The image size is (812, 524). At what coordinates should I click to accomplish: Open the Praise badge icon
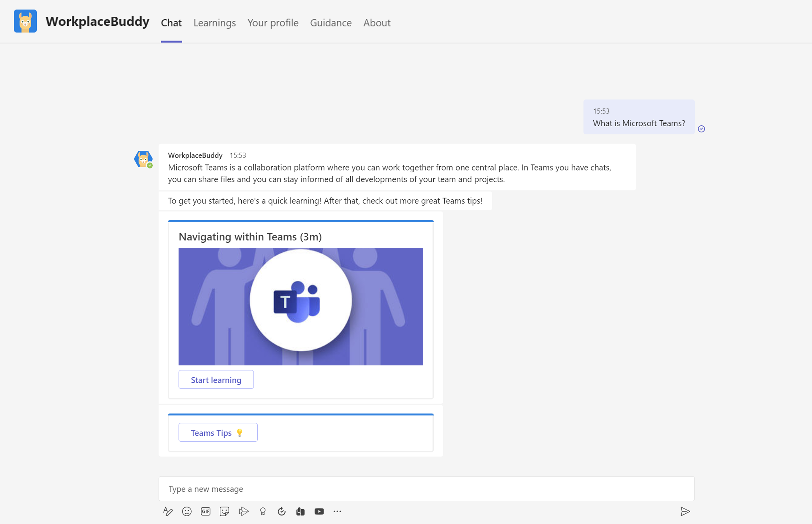(x=262, y=511)
